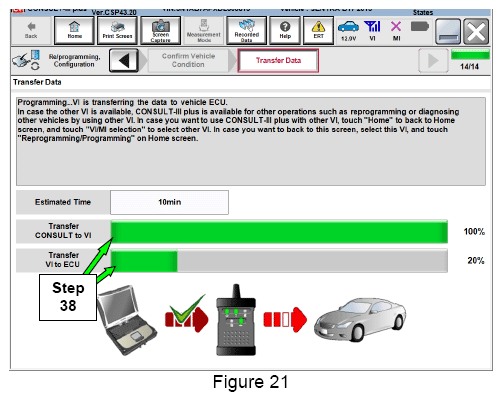Click the Estimated Time 10min field

click(x=169, y=202)
